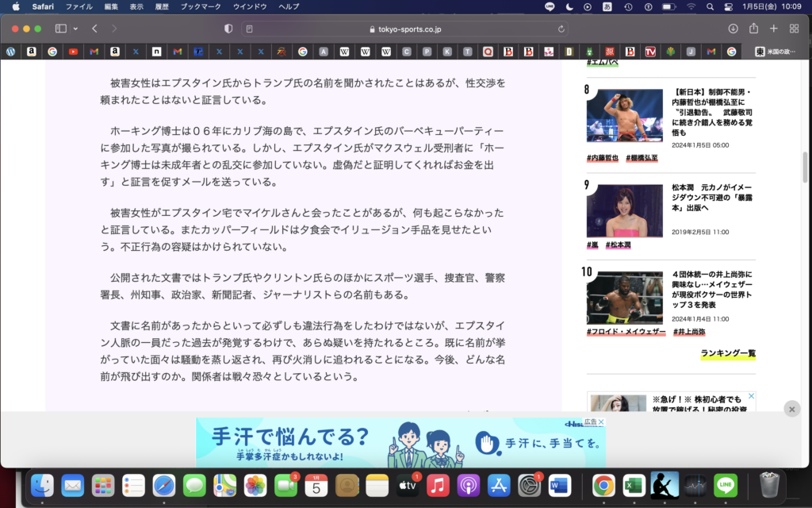Close the bottom banner ad with X

[791, 409]
